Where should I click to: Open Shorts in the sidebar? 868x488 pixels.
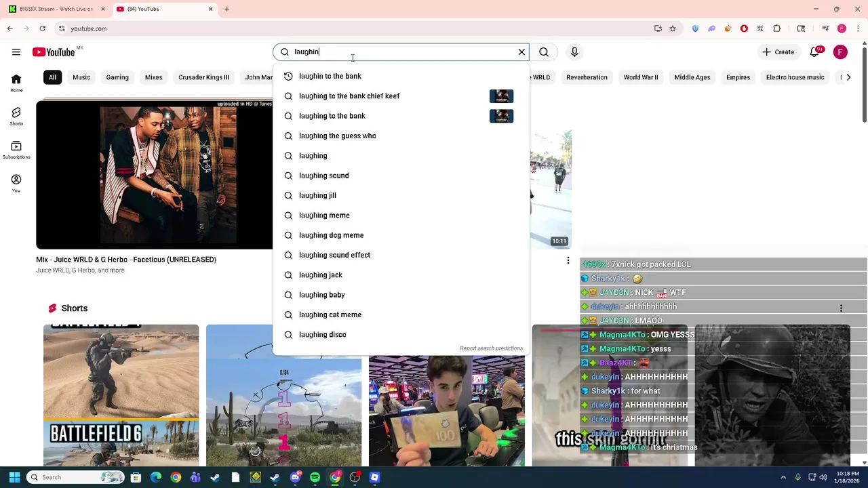(16, 117)
